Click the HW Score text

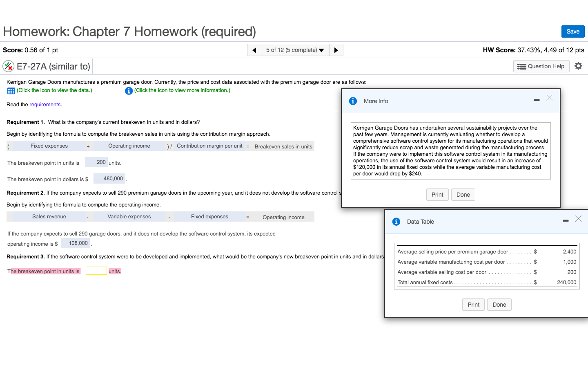pos(533,50)
